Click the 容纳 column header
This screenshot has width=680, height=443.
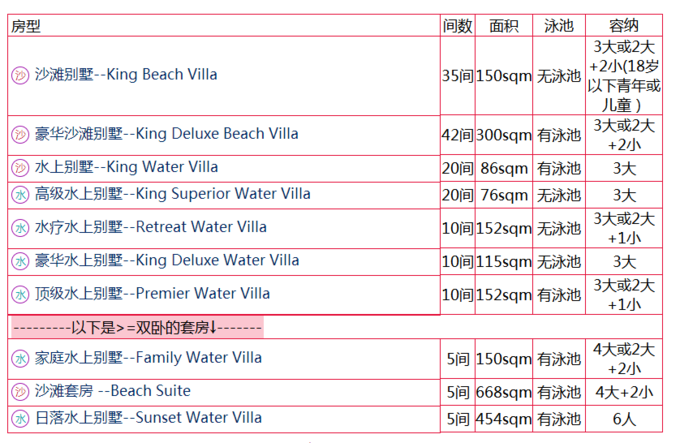click(624, 26)
